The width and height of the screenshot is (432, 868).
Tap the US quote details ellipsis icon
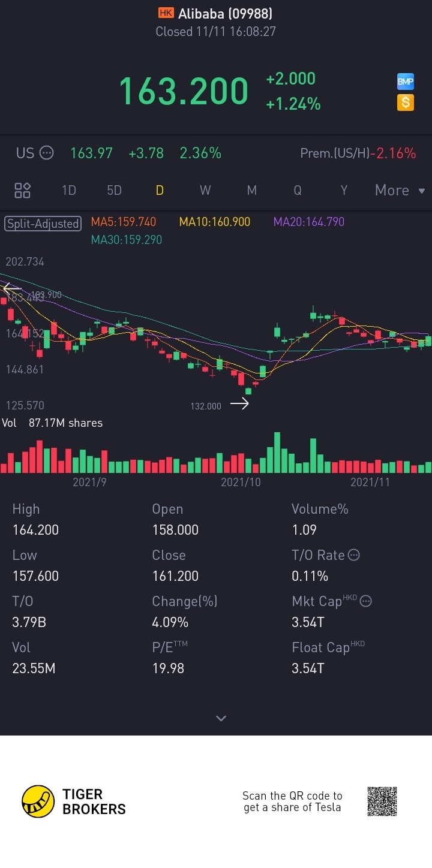(x=46, y=153)
